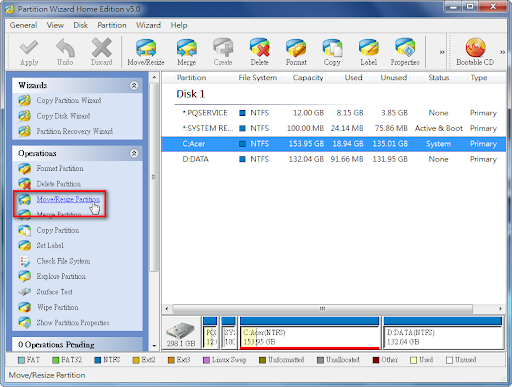512x387 pixels.
Task: Expand toolbar overflow chevron after Bootable CD
Action: (502, 52)
